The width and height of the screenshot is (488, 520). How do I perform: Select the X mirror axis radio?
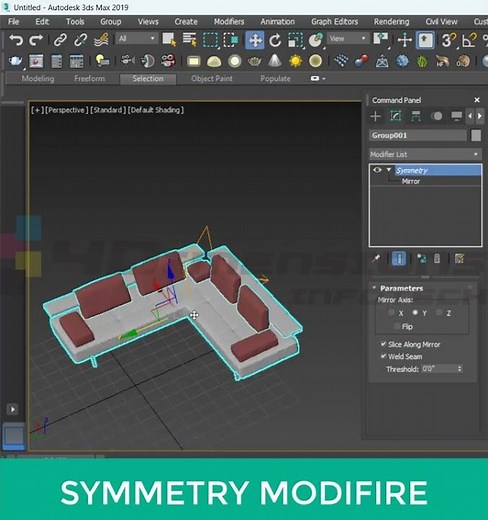[x=391, y=313]
